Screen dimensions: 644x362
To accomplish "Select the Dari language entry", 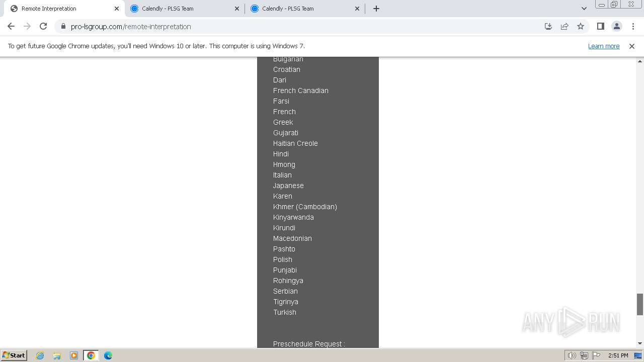I will coord(280,80).
